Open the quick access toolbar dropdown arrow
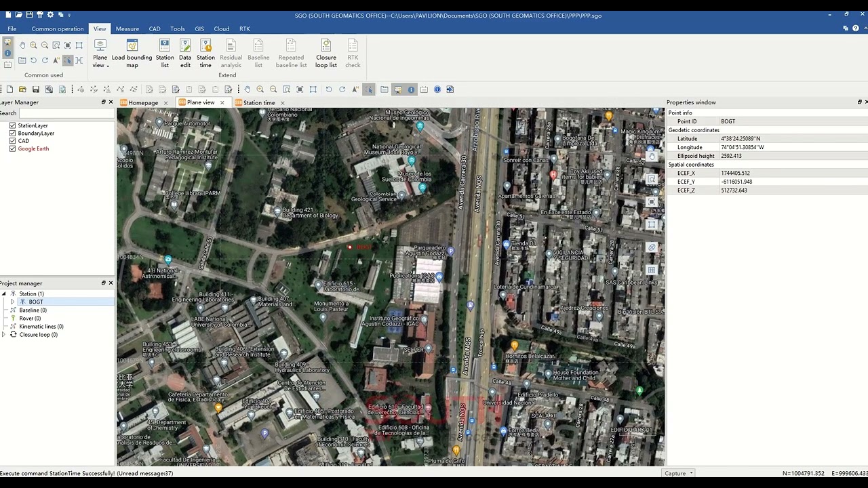868x488 pixels. (69, 15)
